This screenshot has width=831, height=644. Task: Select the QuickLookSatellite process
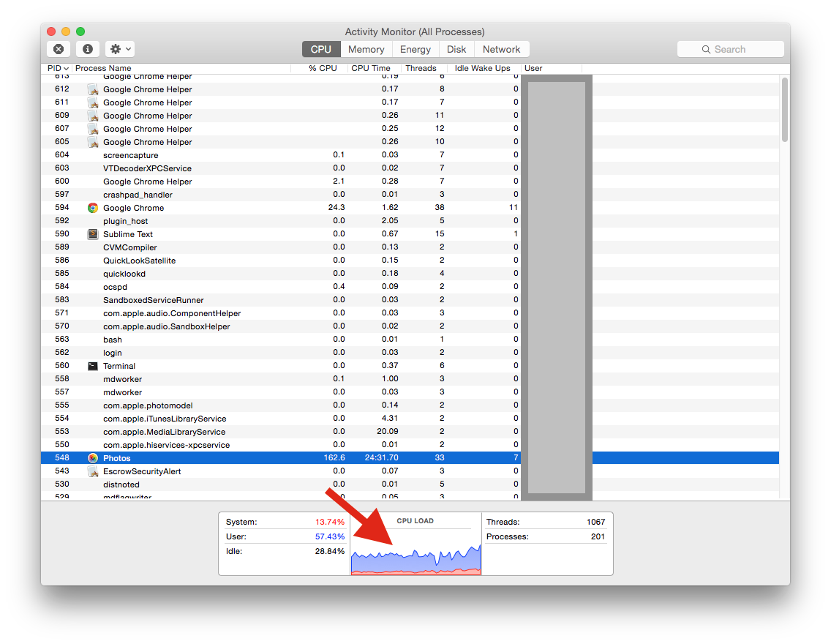(410, 261)
